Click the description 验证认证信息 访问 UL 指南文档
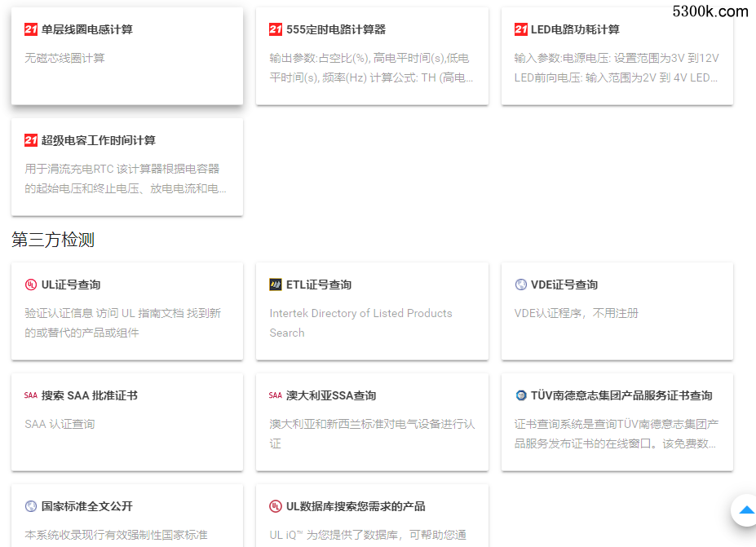Viewport: 756px width, 547px height. (x=123, y=323)
